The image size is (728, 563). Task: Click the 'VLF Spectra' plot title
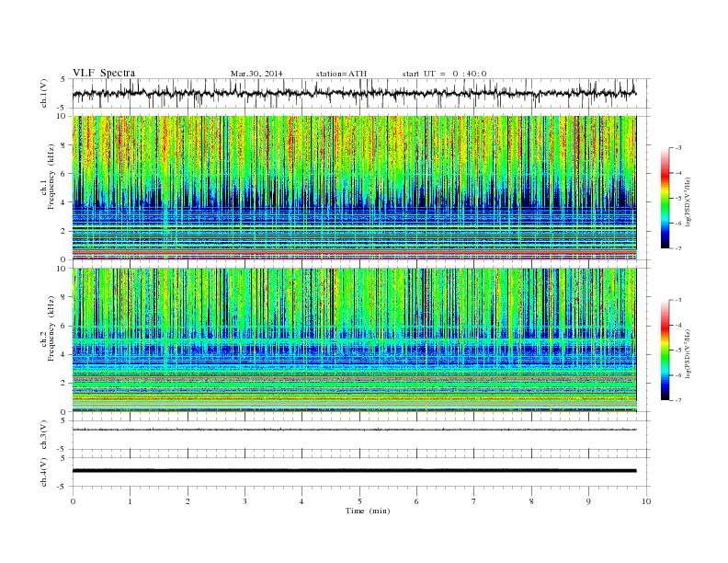click(104, 73)
